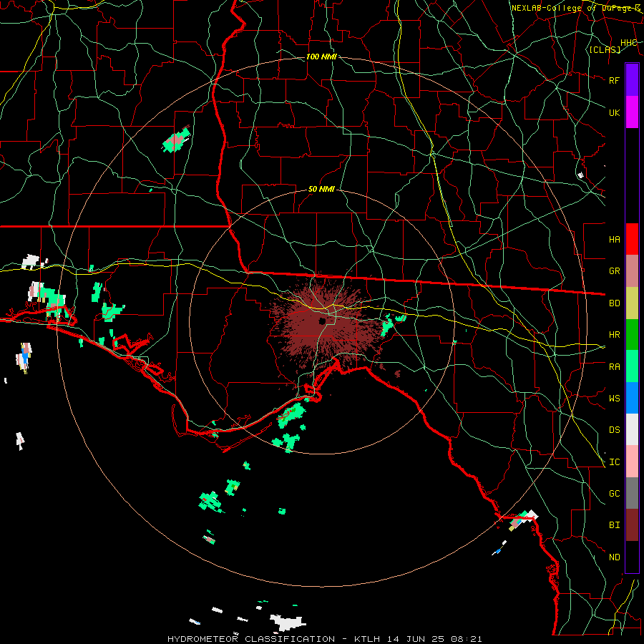Click the GC legend label
The height and width of the screenshot is (644, 644).
614,494
